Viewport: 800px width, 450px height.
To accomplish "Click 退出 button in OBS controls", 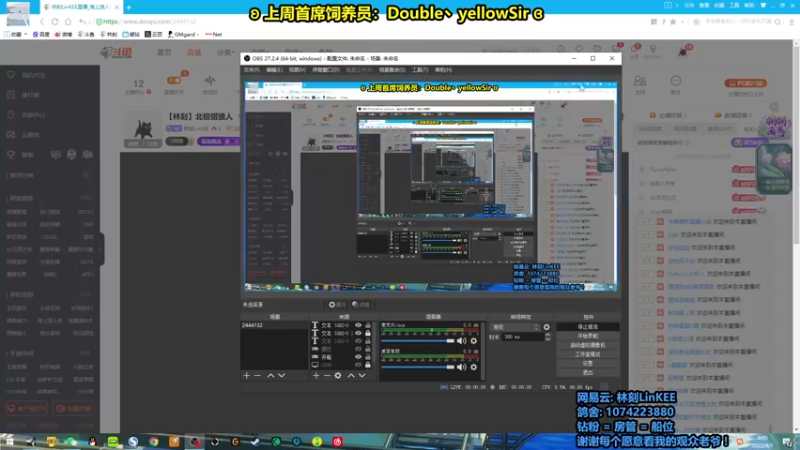I will (x=588, y=372).
